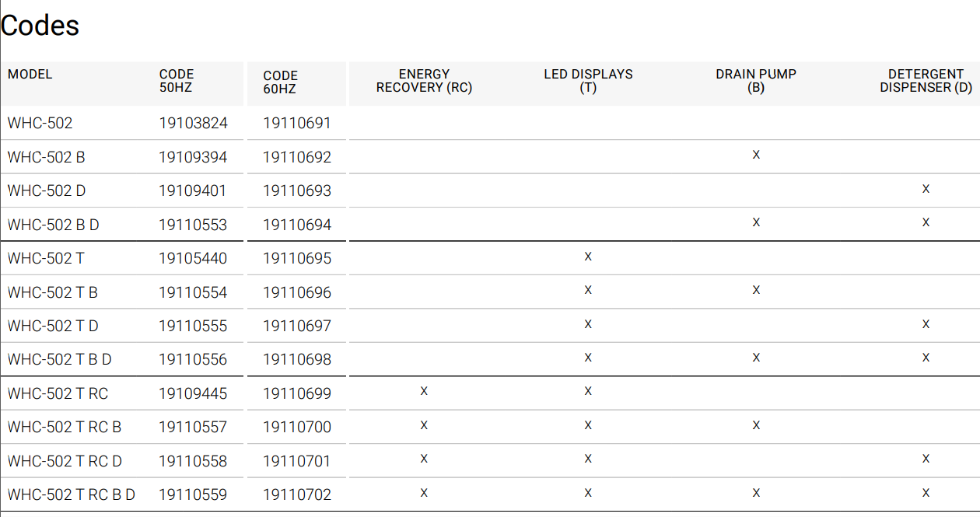Select the WHC-502 B D model name
Screen dimensions: 980x517
54,225
